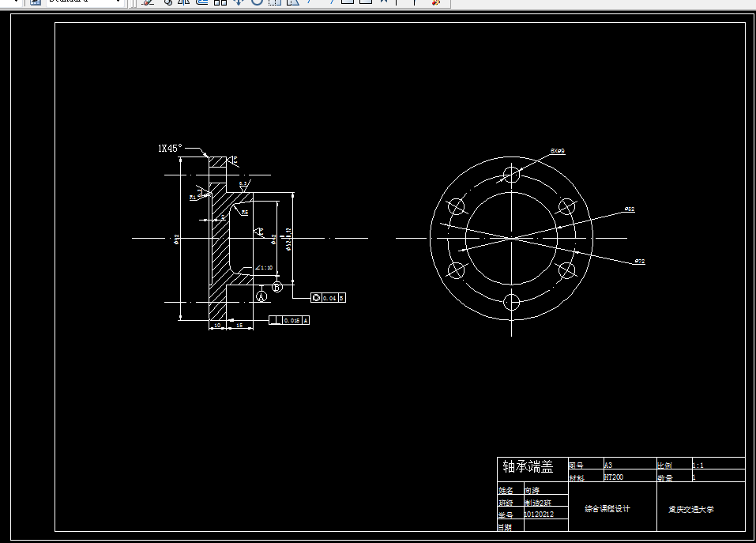Select the 图号 label in title block
The width and height of the screenshot is (756, 543).
(576, 466)
